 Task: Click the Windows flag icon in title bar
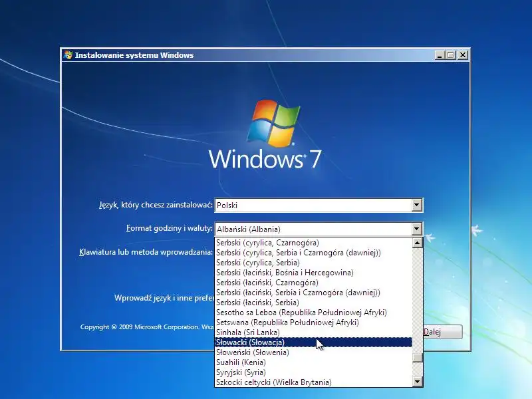click(68, 55)
